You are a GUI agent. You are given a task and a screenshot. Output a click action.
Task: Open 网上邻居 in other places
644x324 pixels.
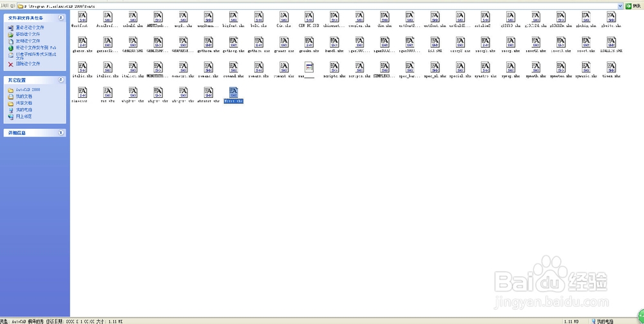[24, 116]
